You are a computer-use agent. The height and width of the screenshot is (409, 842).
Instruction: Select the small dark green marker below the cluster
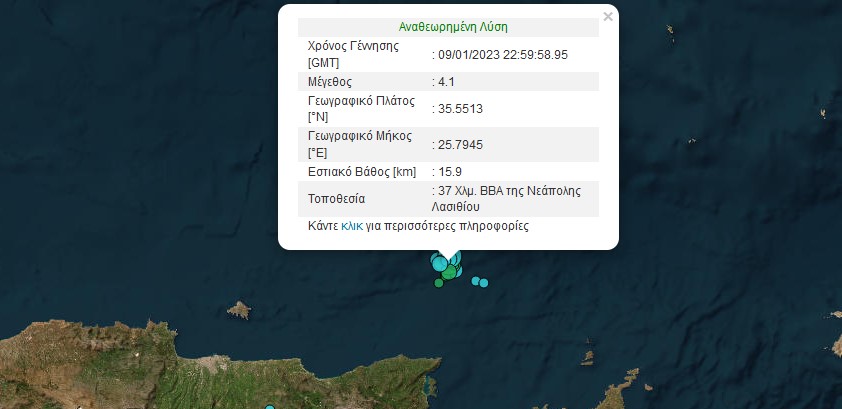[438, 283]
